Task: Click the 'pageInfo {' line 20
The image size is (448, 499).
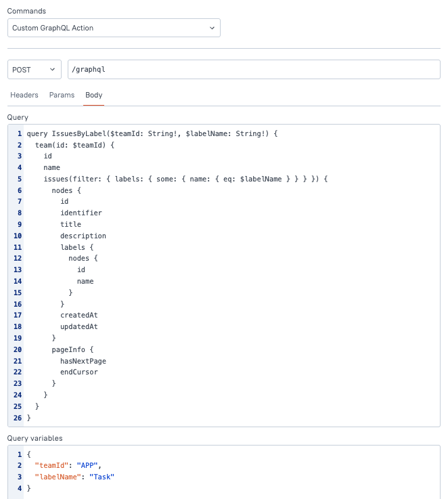Action: (x=73, y=349)
